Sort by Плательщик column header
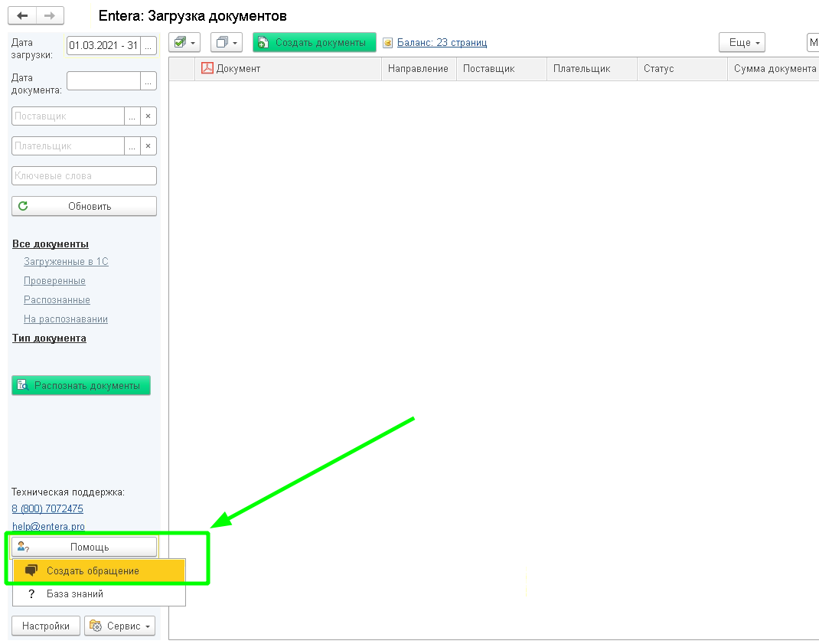The height and width of the screenshot is (644, 819). point(592,68)
